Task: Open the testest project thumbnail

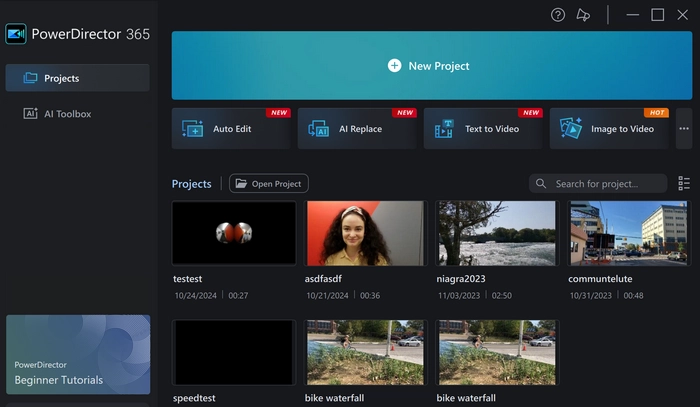Action: (234, 233)
